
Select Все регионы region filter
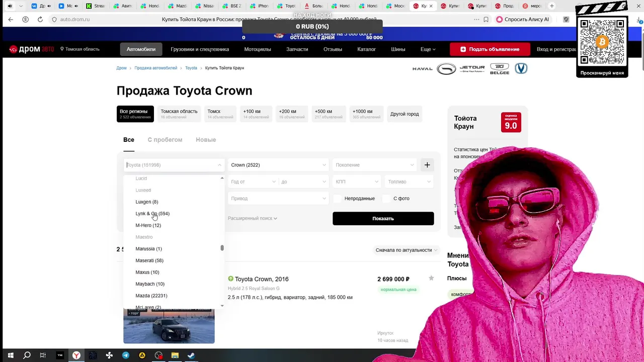point(135,114)
